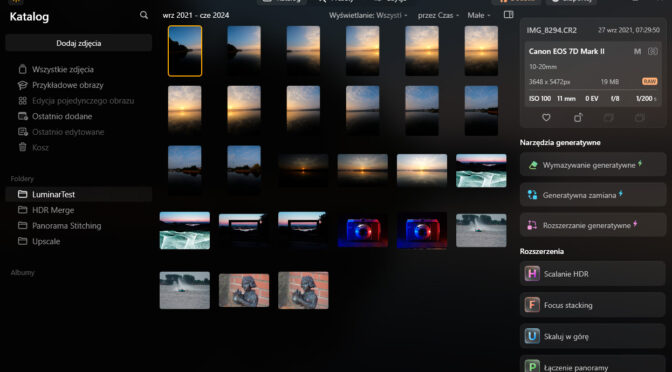Click the Narzędzia generatywne heading
The height and width of the screenshot is (372, 672).
click(560, 142)
